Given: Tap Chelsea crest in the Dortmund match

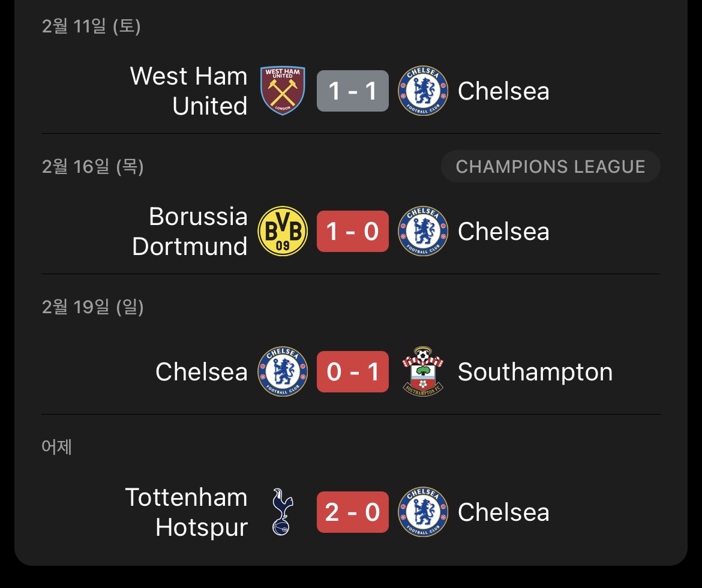Looking at the screenshot, I should click(x=423, y=232).
